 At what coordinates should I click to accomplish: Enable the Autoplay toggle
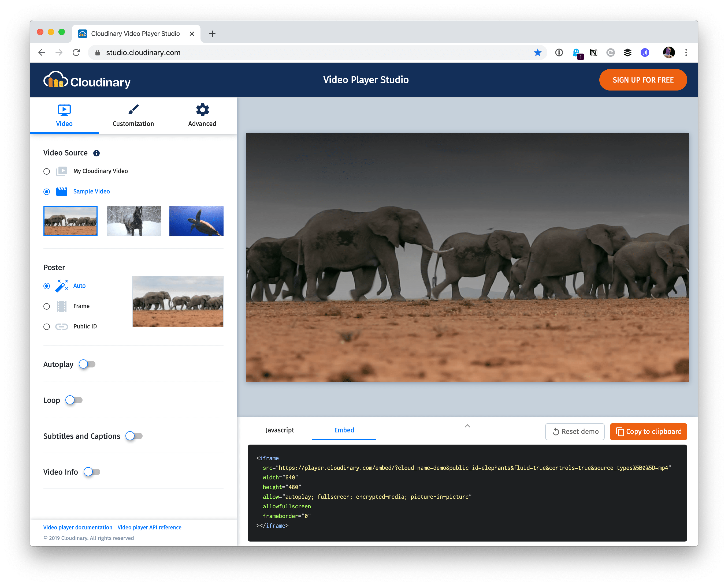point(87,364)
